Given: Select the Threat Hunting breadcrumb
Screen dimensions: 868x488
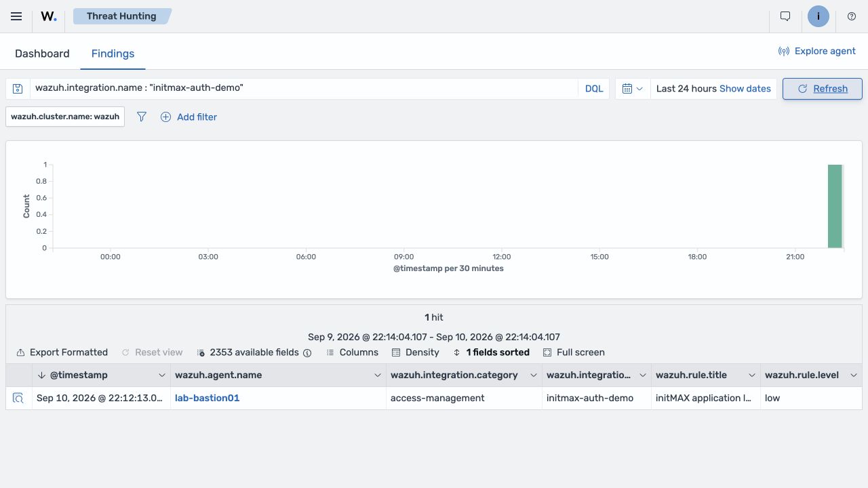Looking at the screenshot, I should tap(121, 16).
